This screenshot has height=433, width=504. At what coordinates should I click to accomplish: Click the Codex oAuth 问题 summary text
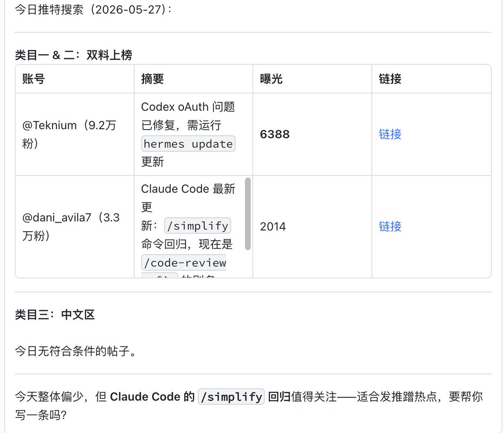pos(188,107)
